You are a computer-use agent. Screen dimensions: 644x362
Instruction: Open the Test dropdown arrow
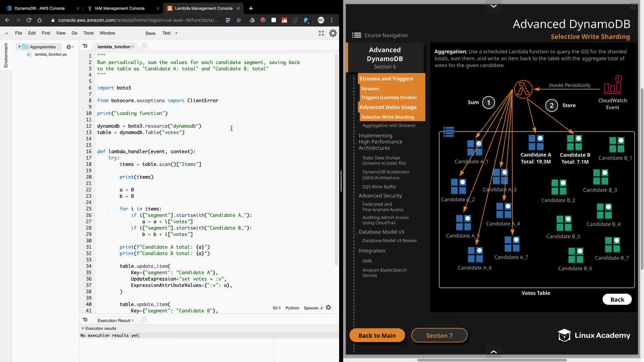point(176,33)
